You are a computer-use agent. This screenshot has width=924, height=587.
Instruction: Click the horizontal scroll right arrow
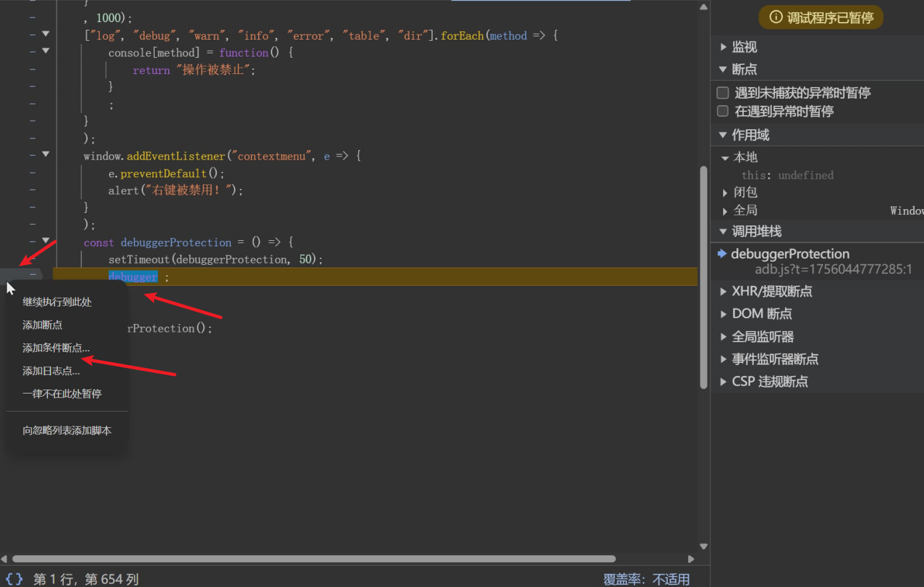coord(691,559)
